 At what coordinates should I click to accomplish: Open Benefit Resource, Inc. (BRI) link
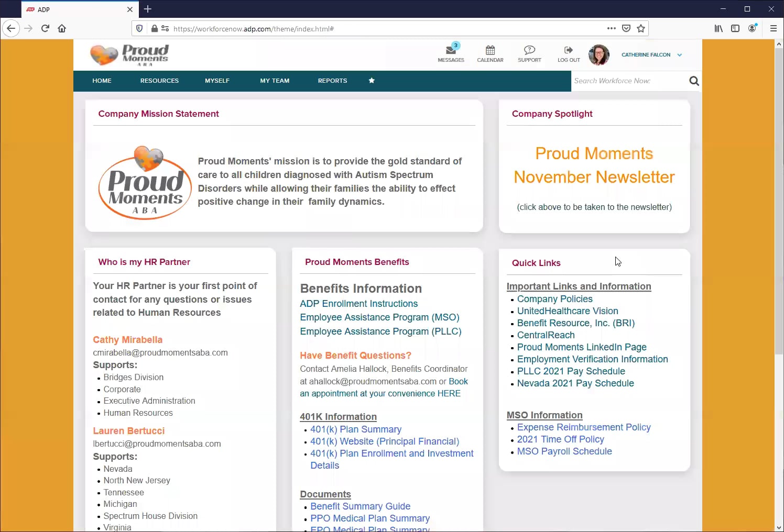pos(576,323)
